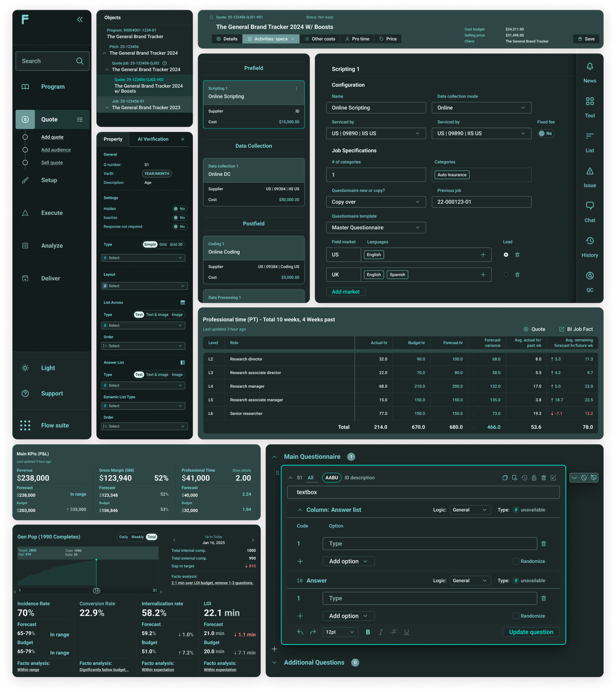Click the Previous job input field
The width and height of the screenshot is (616, 692).
[482, 202]
